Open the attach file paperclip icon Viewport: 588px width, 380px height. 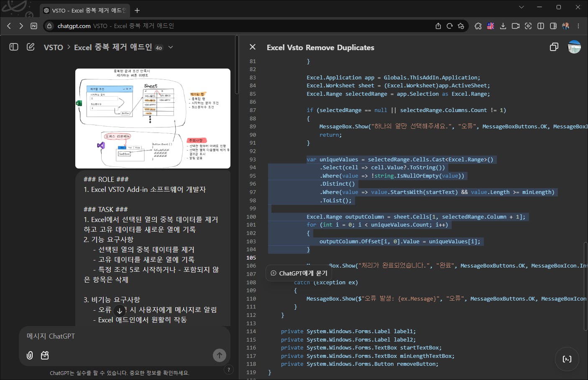(30, 355)
